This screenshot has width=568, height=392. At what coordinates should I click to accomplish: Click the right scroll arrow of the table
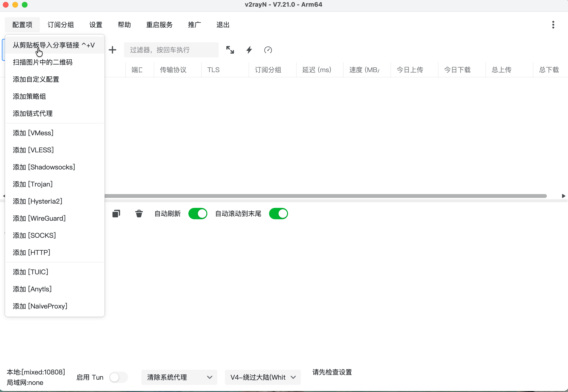[x=563, y=196]
